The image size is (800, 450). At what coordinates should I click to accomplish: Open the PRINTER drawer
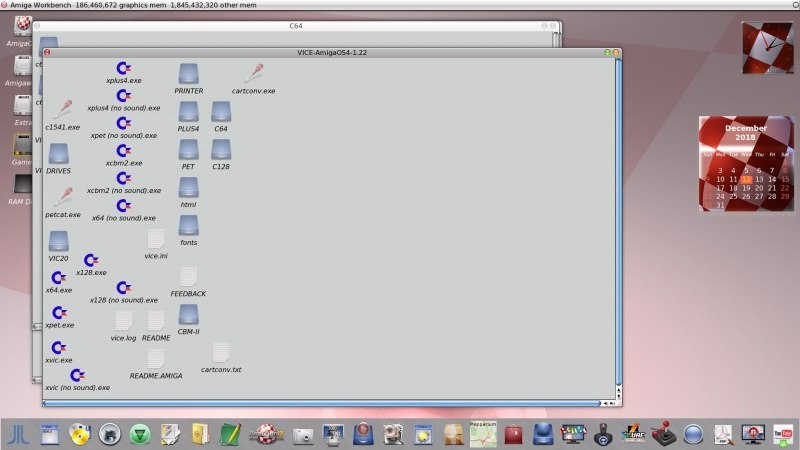click(x=188, y=74)
